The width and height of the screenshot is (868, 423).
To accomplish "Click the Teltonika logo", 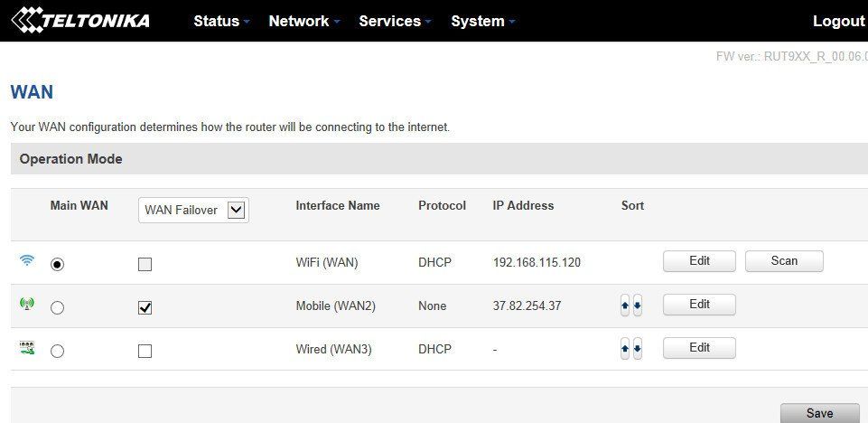I will click(x=80, y=20).
